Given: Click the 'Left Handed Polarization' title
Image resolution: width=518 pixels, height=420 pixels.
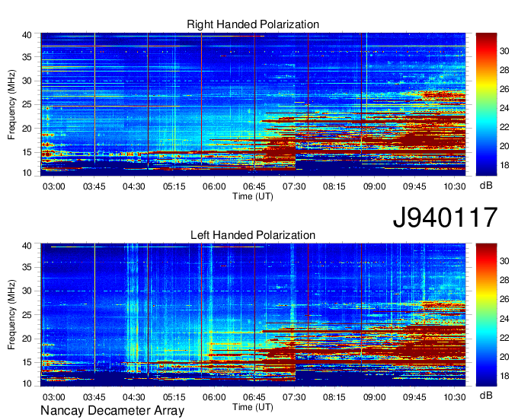Looking at the screenshot, I should pos(253,235).
